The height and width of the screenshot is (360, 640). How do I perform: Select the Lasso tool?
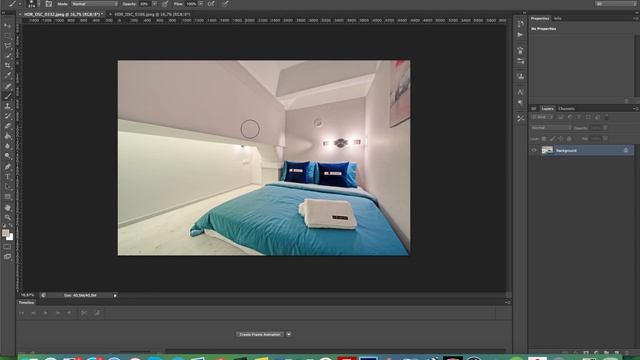click(x=7, y=46)
